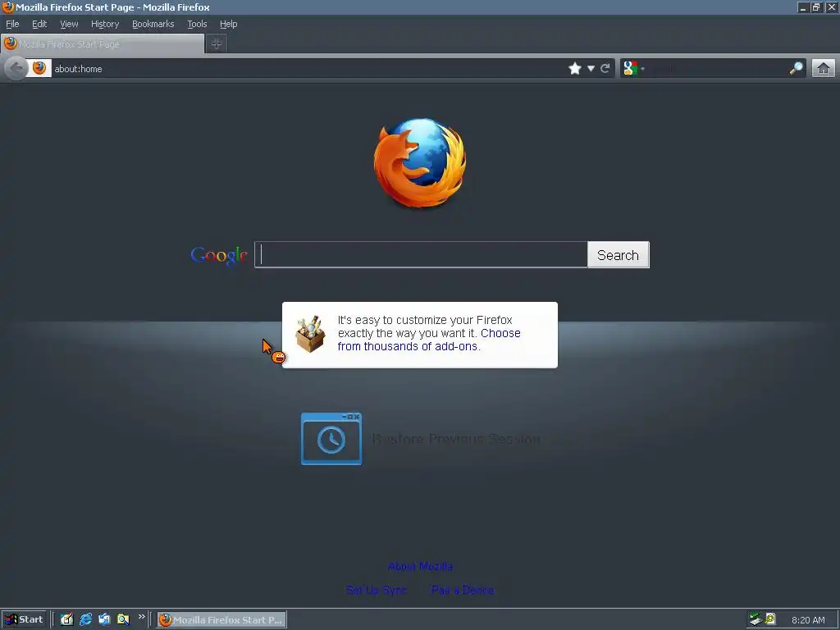Focus the Google search text field

(421, 254)
